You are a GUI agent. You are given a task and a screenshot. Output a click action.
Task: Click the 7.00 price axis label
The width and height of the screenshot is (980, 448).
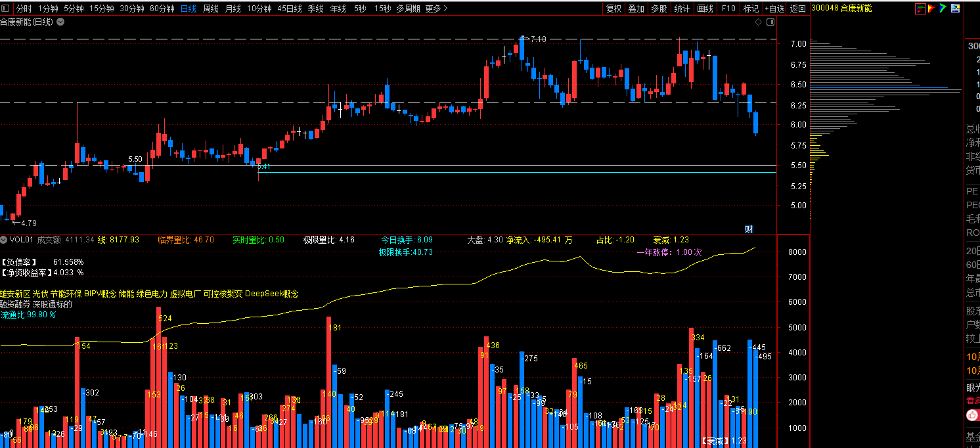coord(798,44)
